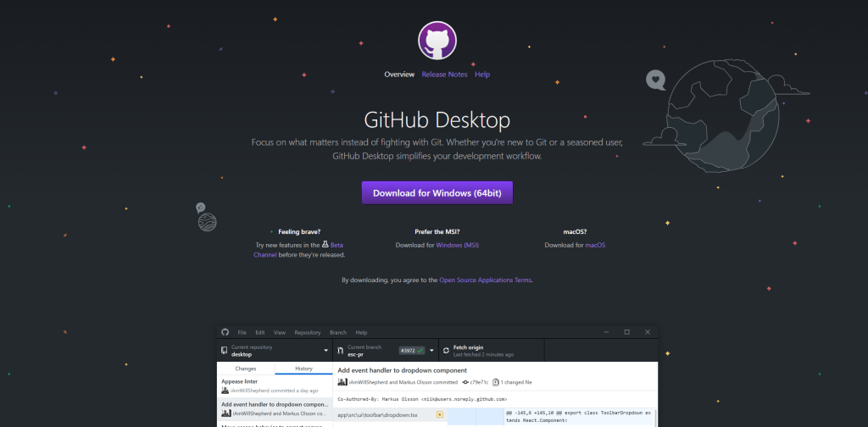The height and width of the screenshot is (427, 868).
Task: Click the Fetch origin sync icon
Action: [446, 351]
